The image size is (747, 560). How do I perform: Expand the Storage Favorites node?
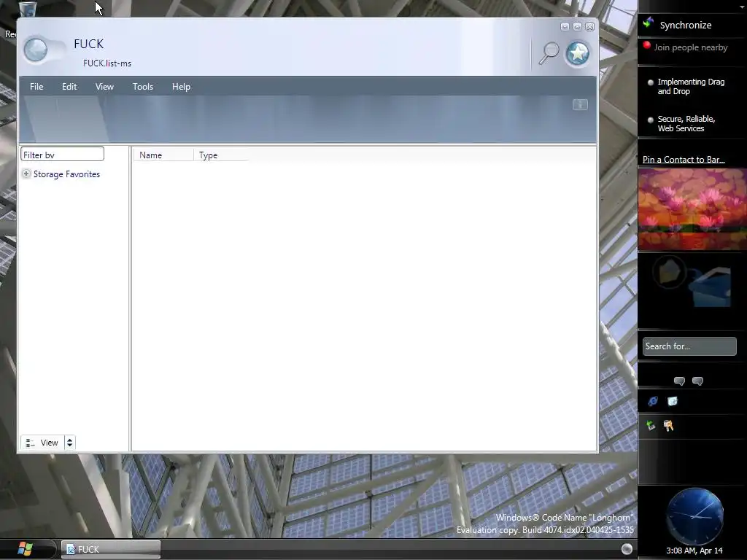click(26, 174)
